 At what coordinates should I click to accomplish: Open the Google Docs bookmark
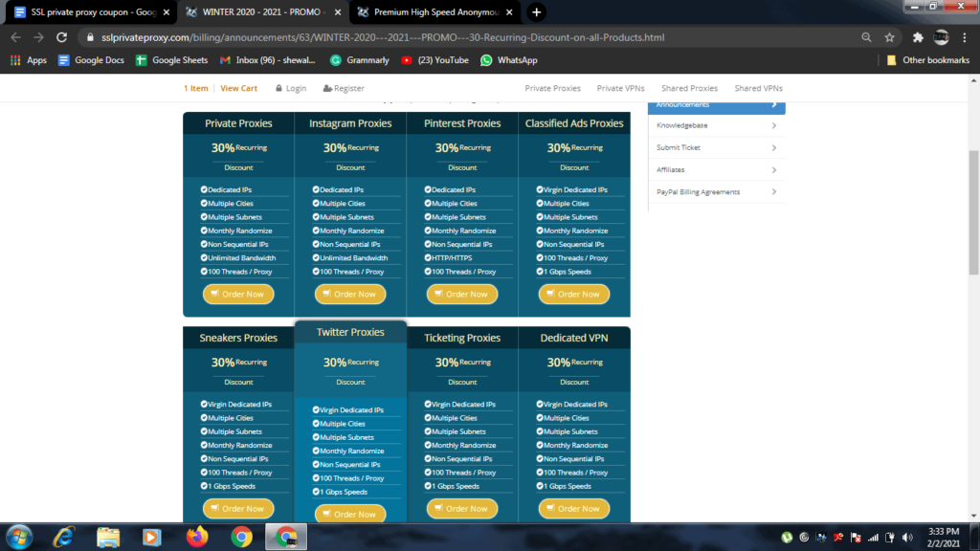pos(91,60)
